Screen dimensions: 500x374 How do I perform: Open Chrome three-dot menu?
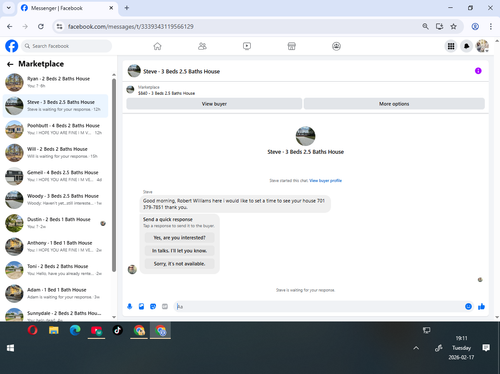[491, 26]
